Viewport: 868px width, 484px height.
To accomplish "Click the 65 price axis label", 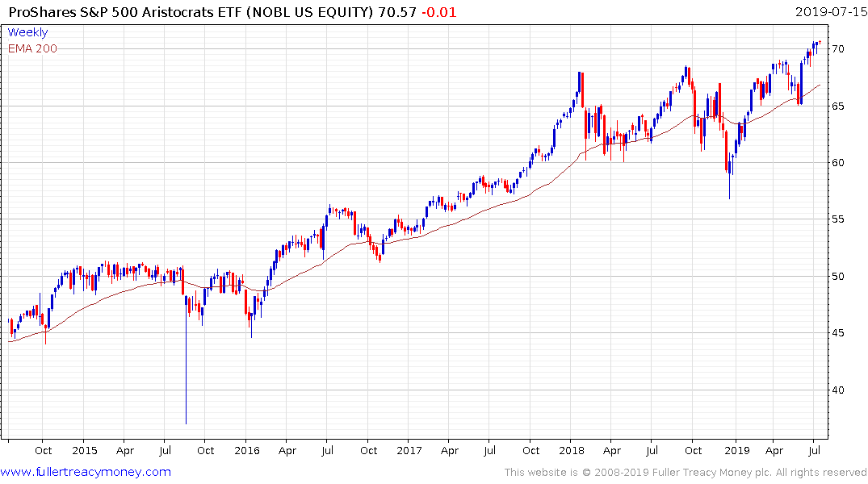I will click(837, 106).
